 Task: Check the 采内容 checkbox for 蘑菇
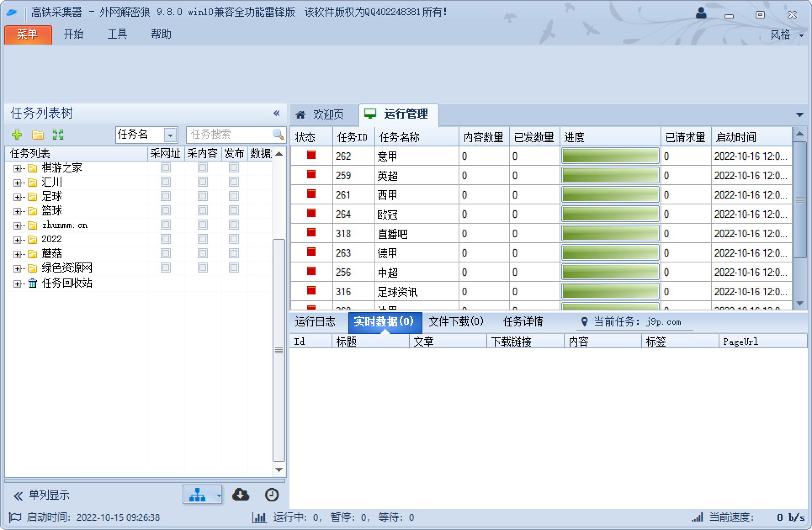(x=203, y=253)
